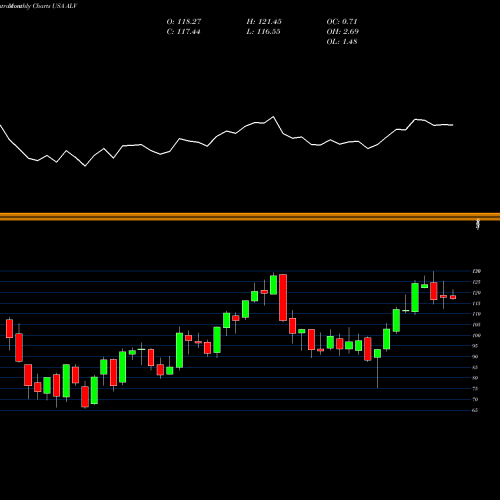Click the 95 price axis label

[475, 346]
